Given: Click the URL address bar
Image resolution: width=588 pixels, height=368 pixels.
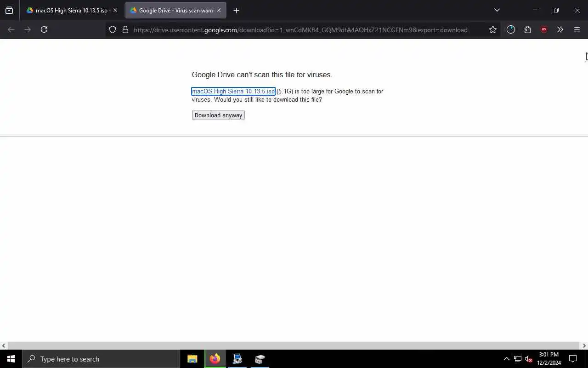Looking at the screenshot, I should pyautogui.click(x=300, y=30).
